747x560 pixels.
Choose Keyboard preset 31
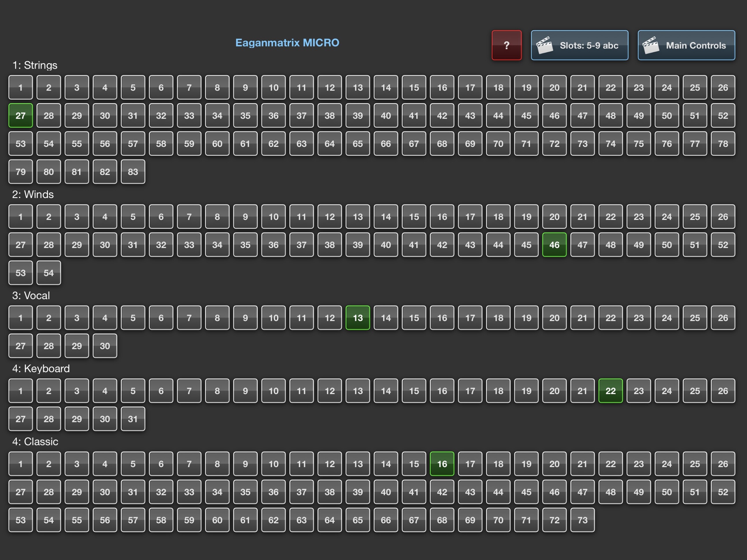pyautogui.click(x=133, y=419)
